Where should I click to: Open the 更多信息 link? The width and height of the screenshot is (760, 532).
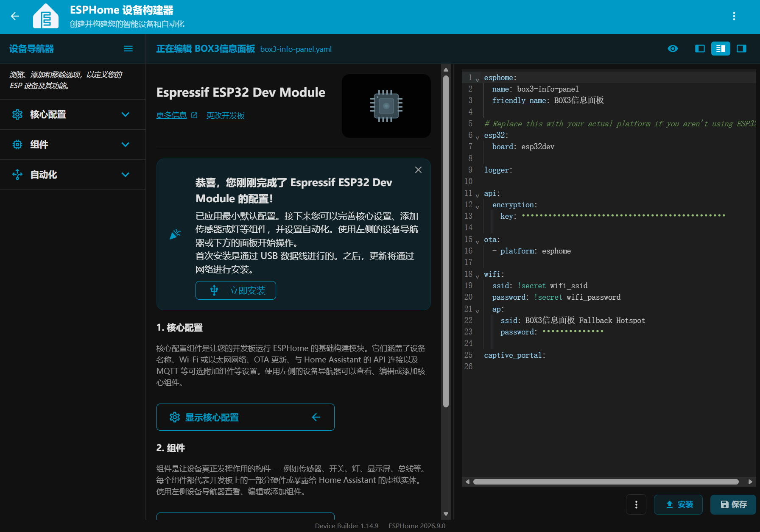point(171,115)
